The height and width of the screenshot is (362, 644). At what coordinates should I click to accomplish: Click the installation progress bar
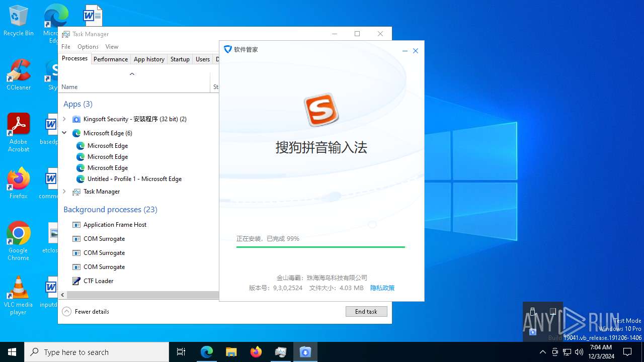tap(320, 247)
